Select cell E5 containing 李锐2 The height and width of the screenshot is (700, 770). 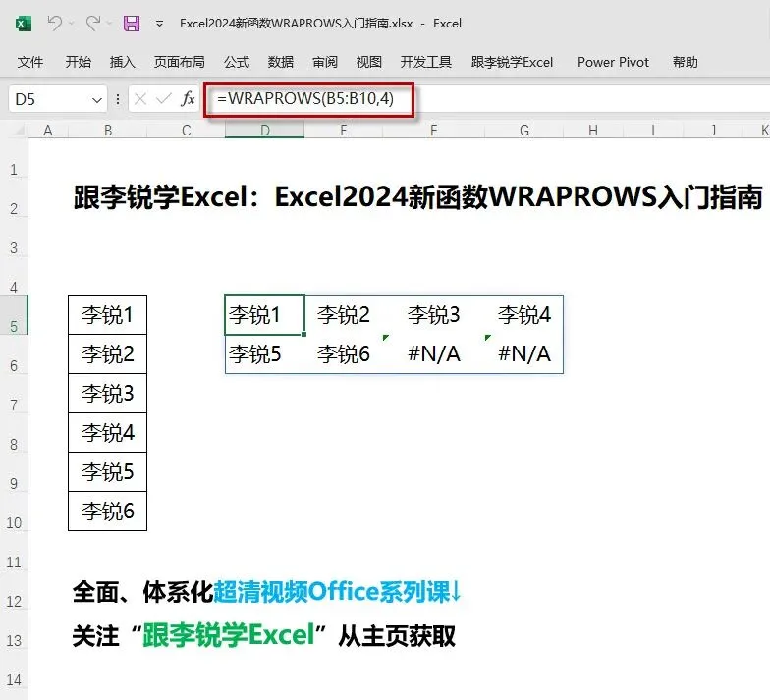344,314
